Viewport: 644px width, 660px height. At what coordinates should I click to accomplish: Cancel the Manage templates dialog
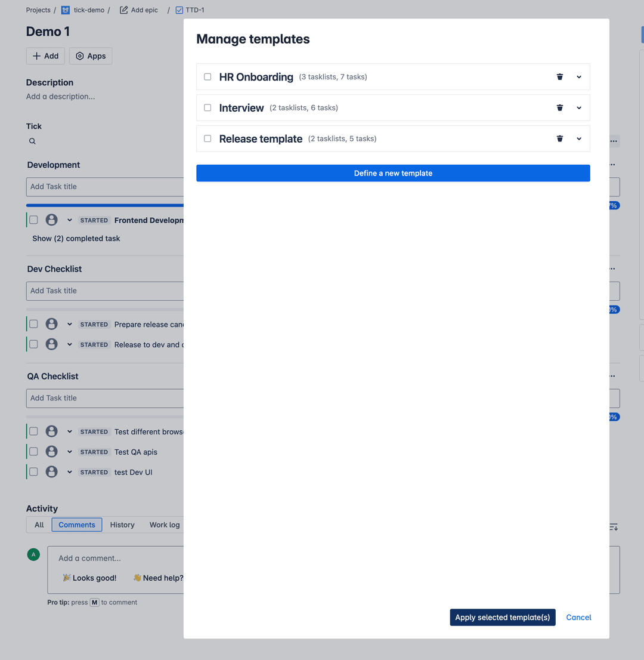click(578, 618)
